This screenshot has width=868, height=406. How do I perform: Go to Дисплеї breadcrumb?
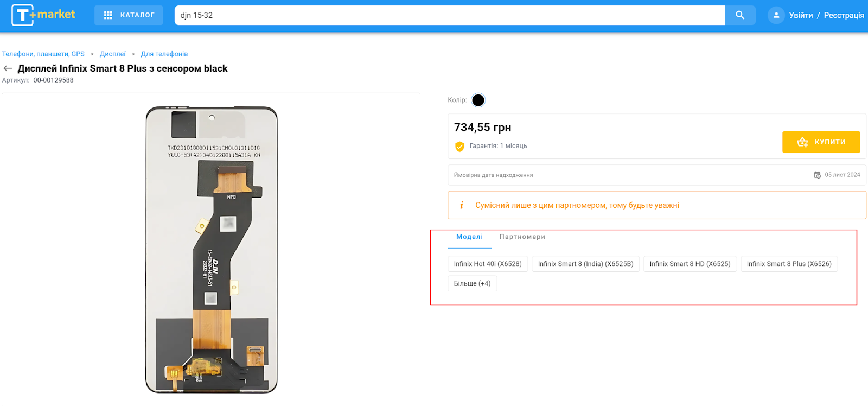point(112,54)
